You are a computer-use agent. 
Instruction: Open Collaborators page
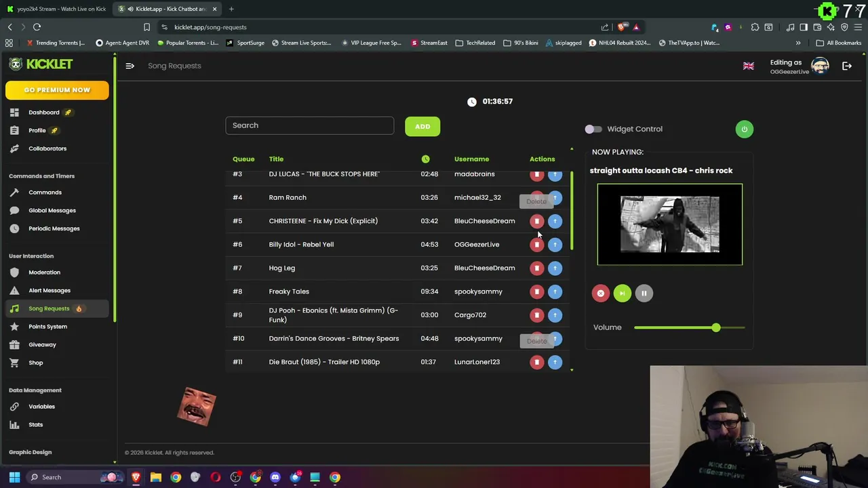pos(47,148)
